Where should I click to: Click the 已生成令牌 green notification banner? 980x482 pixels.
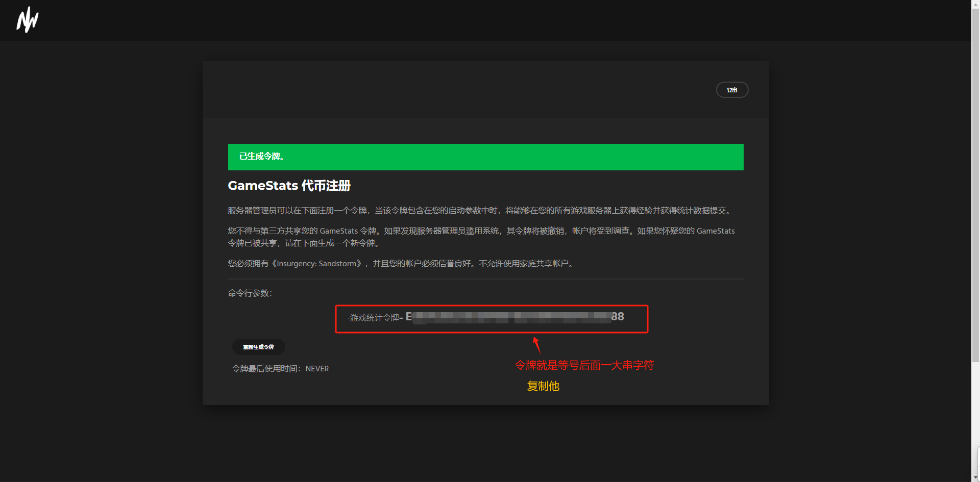pyautogui.click(x=485, y=157)
